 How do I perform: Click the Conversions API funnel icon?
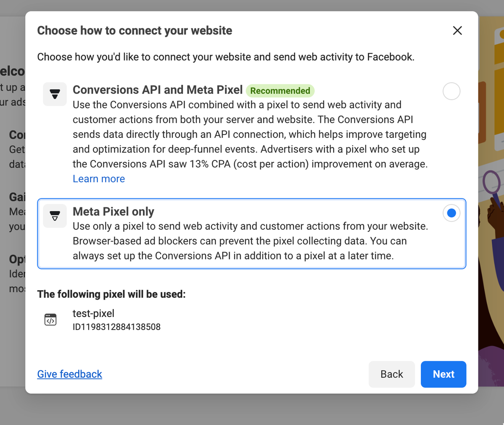[55, 94]
